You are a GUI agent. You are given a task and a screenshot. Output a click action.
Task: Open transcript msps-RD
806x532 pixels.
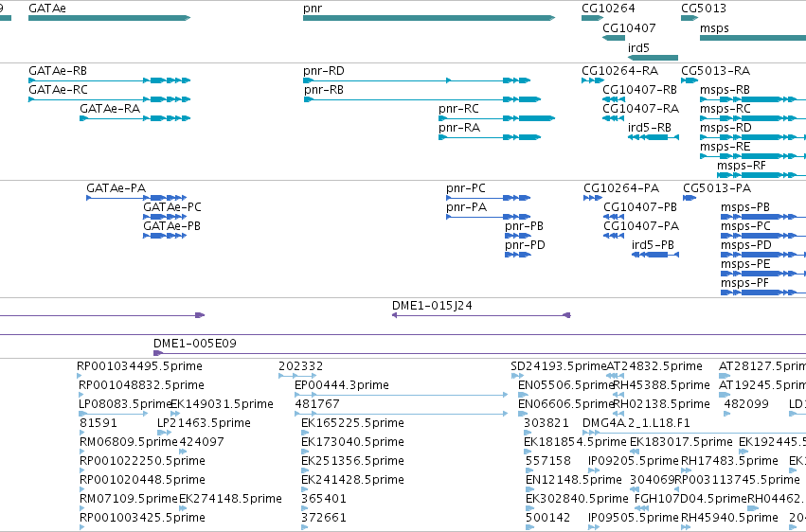click(x=725, y=128)
